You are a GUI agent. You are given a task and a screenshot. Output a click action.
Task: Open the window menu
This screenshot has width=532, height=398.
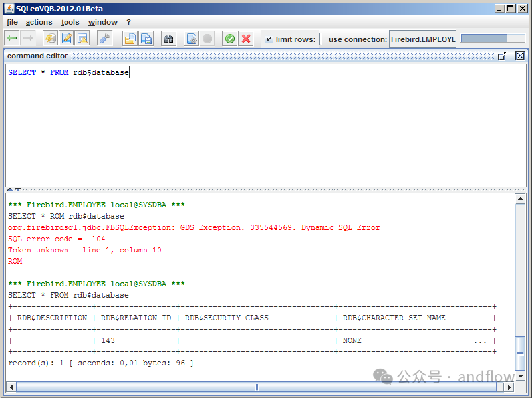(x=102, y=22)
